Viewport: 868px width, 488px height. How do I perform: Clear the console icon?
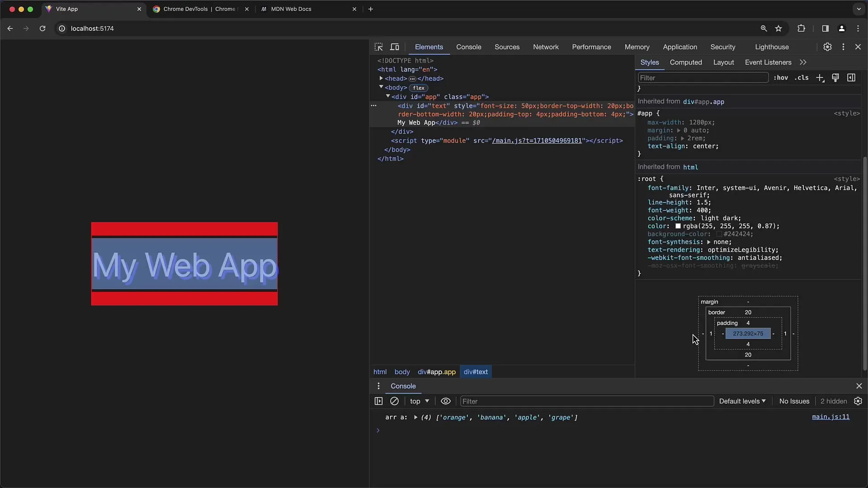tap(394, 401)
